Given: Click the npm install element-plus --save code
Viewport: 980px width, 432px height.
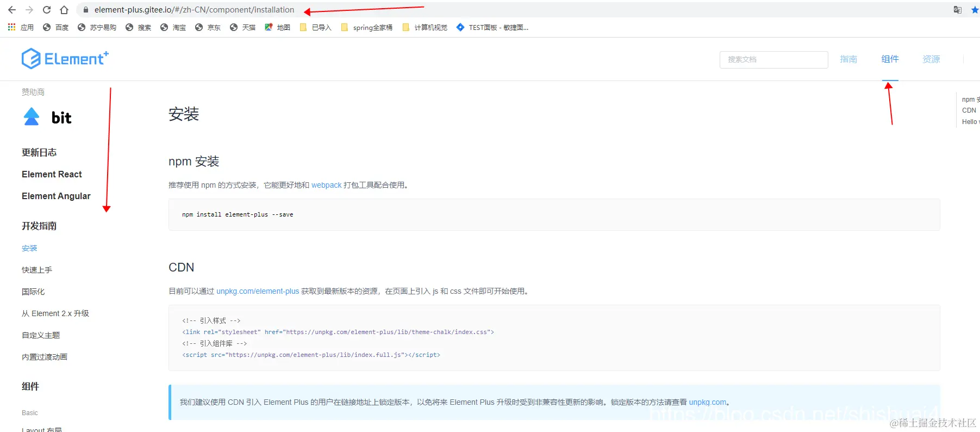Looking at the screenshot, I should click(238, 214).
